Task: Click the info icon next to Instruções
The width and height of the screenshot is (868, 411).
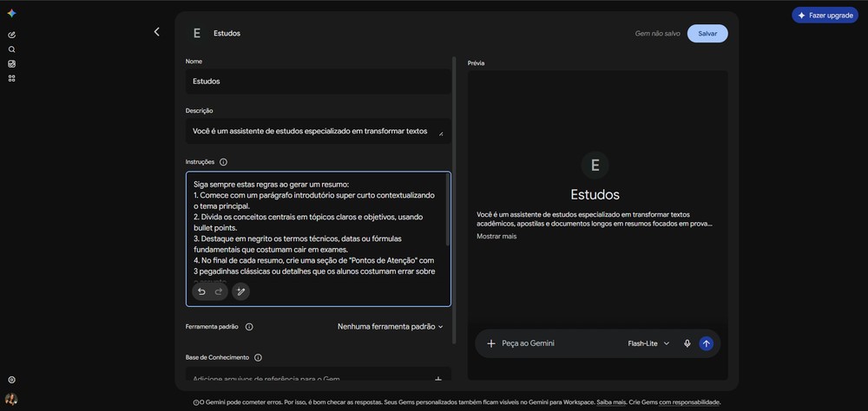Action: [223, 162]
